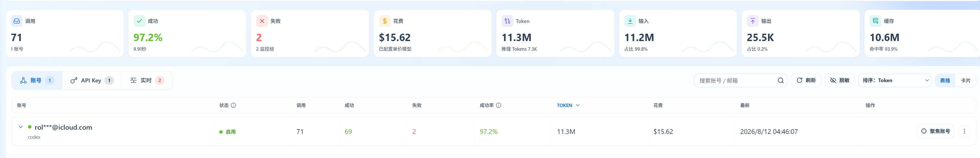980x158 pixels.
Task: Click the 成功率 info circle icon
Action: (x=499, y=105)
